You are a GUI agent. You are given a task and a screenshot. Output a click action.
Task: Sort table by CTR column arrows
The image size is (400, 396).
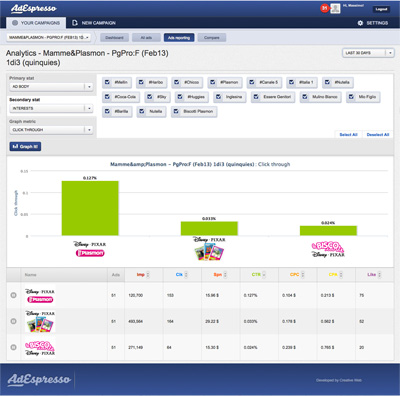pyautogui.click(x=264, y=275)
